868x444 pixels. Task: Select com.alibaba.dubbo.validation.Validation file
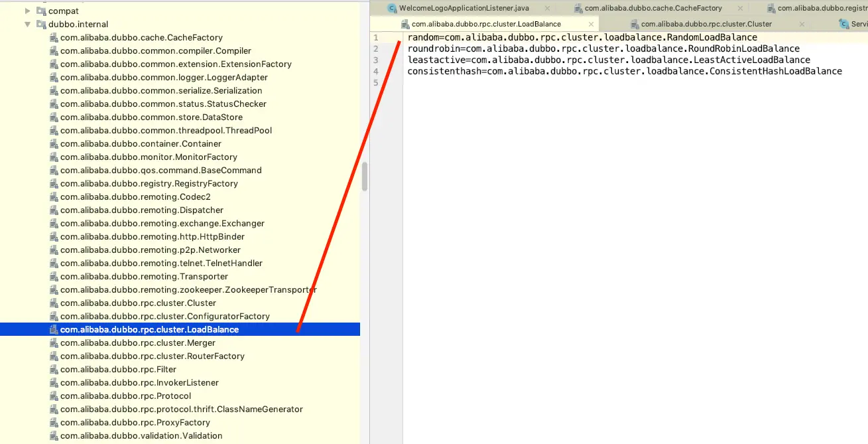click(141, 436)
